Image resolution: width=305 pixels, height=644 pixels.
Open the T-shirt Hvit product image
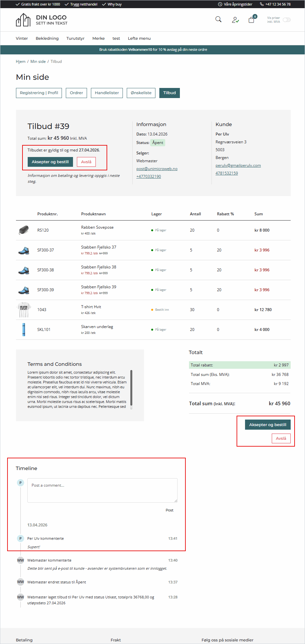click(x=24, y=310)
